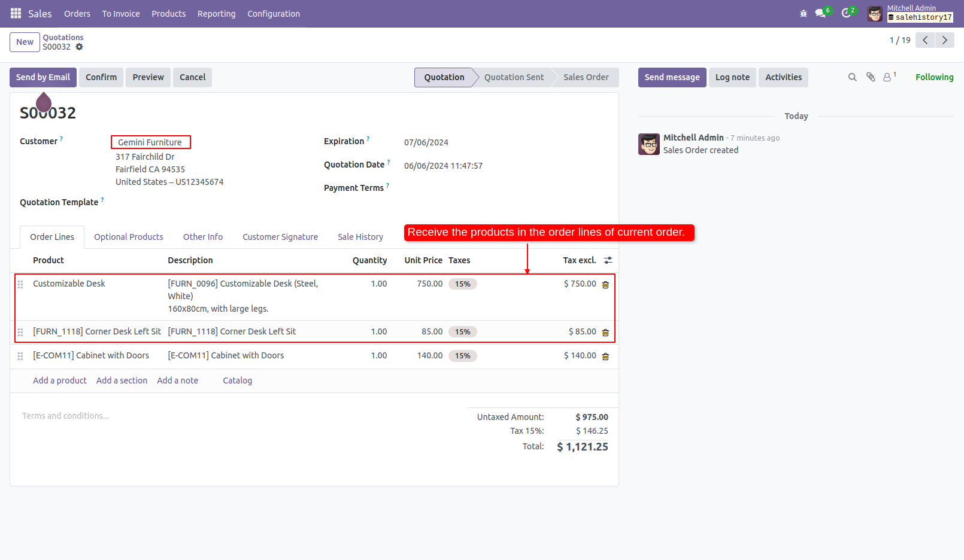The image size is (964, 560).
Task: Set the stage to Sales Order
Action: coord(586,77)
